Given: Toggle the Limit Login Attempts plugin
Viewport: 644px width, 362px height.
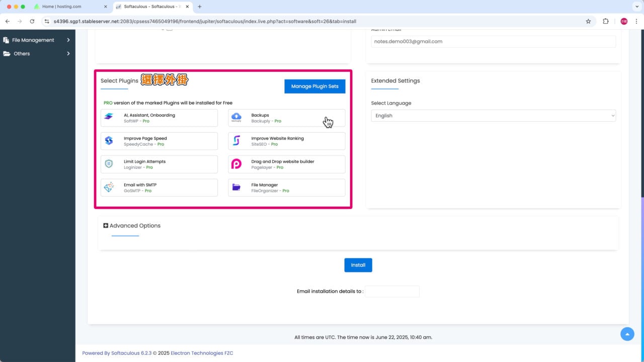Looking at the screenshot, I should tap(159, 164).
